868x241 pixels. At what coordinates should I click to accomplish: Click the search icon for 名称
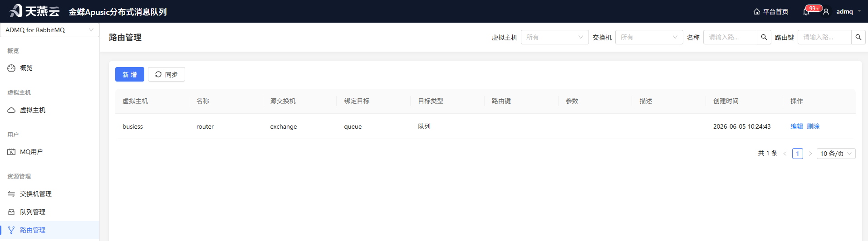764,37
